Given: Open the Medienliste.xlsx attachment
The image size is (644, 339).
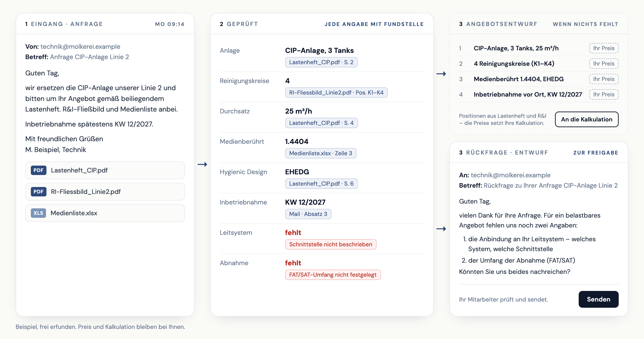Looking at the screenshot, I should (105, 213).
